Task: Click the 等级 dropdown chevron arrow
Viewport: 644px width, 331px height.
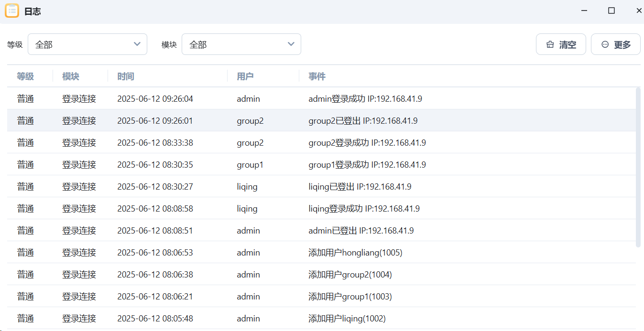Action: [x=137, y=44]
